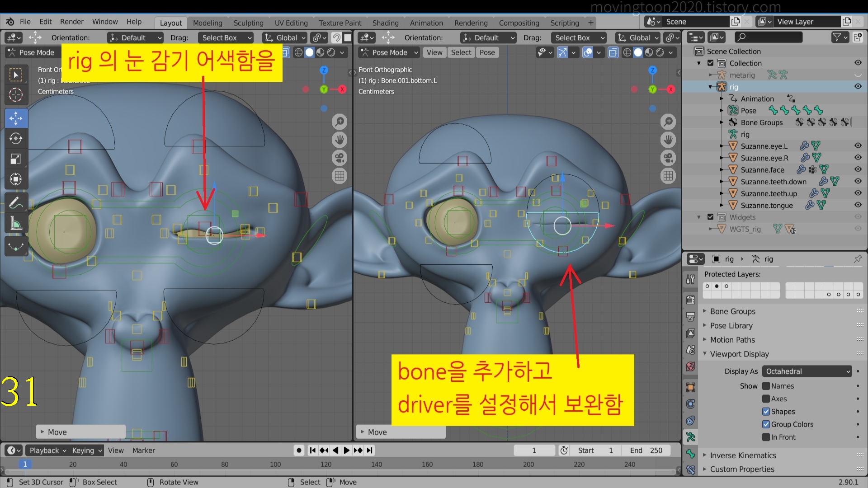Collapse Viewport Display panel

click(x=739, y=354)
